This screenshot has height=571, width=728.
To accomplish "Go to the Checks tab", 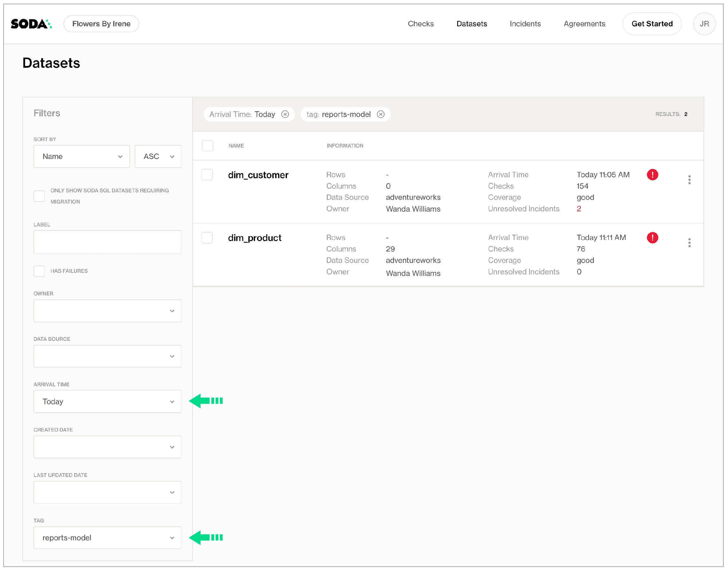I will point(420,24).
